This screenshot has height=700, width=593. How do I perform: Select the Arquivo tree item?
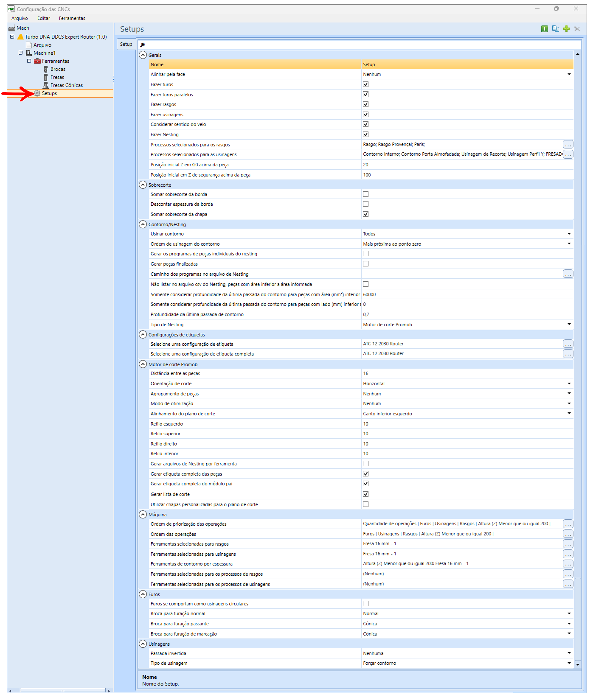42,45
